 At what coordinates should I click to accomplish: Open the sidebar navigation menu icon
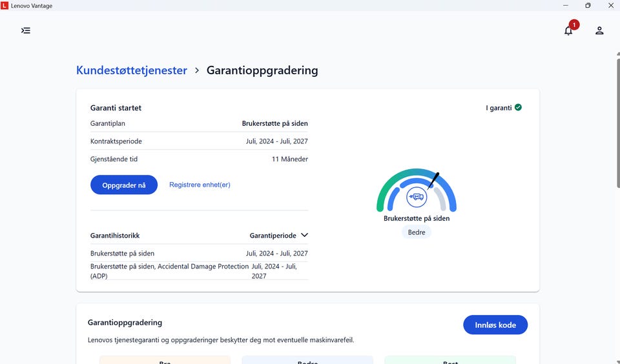click(x=26, y=30)
